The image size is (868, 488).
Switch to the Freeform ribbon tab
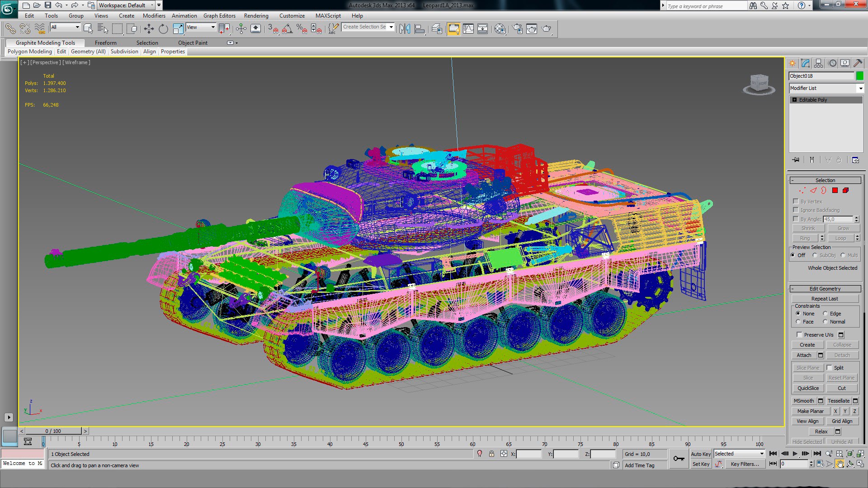coord(105,43)
